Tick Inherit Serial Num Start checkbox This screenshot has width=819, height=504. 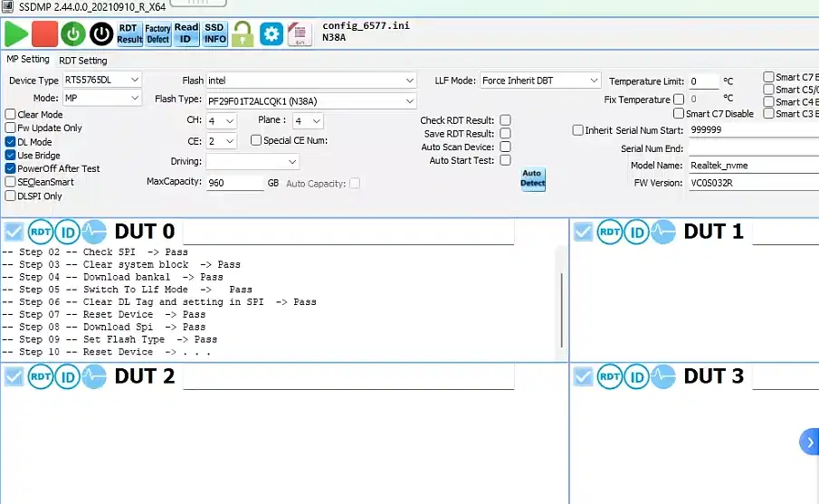point(577,130)
